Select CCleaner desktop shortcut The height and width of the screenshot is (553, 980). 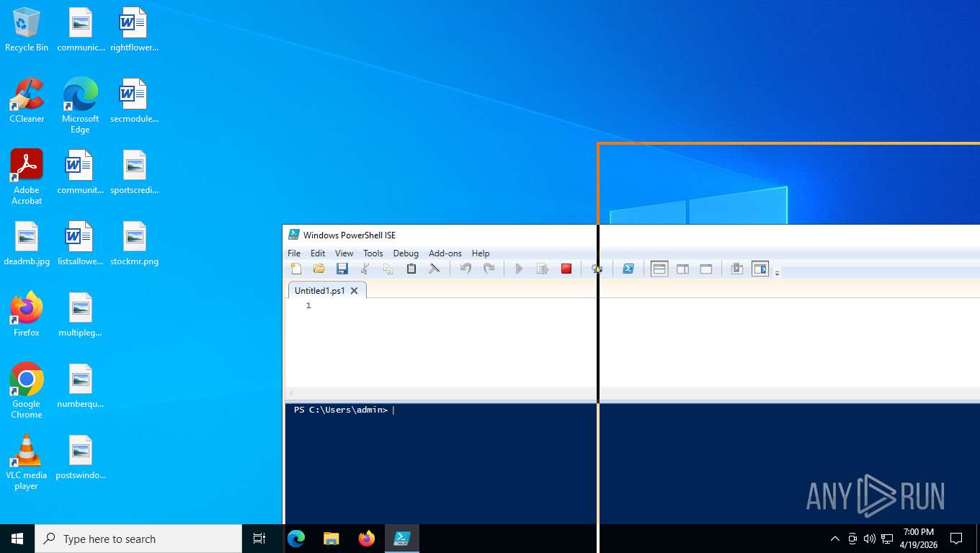27,101
